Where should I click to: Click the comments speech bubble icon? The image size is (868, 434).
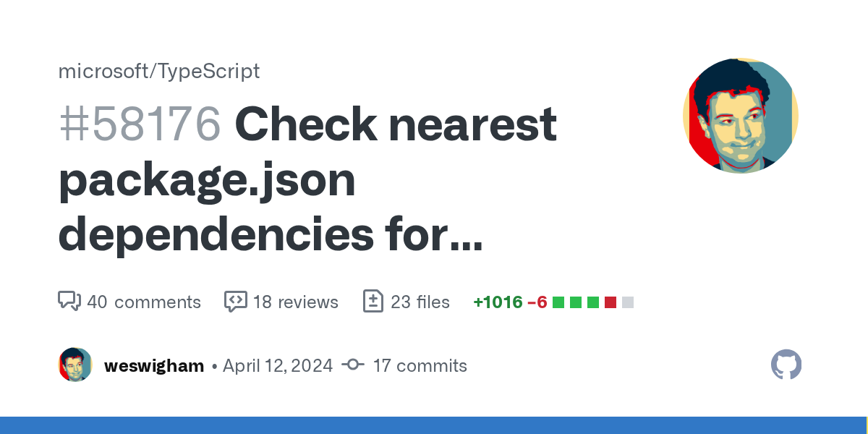(69, 302)
